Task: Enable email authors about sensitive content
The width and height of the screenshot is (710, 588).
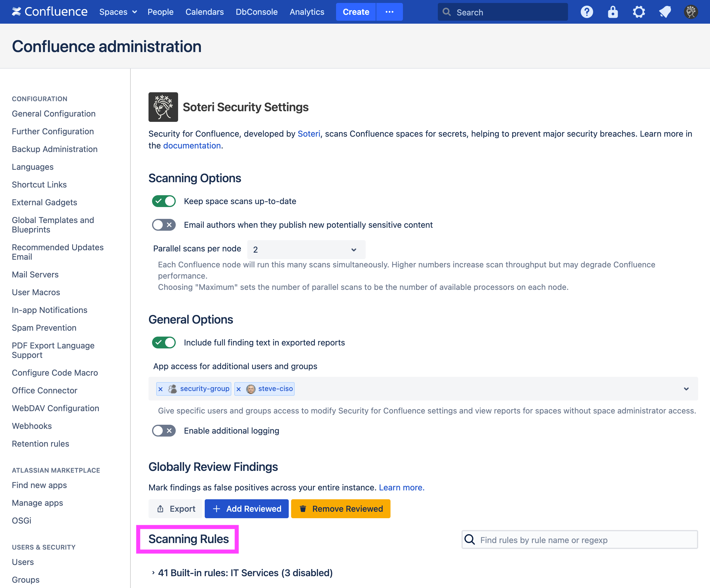Action: tap(164, 225)
